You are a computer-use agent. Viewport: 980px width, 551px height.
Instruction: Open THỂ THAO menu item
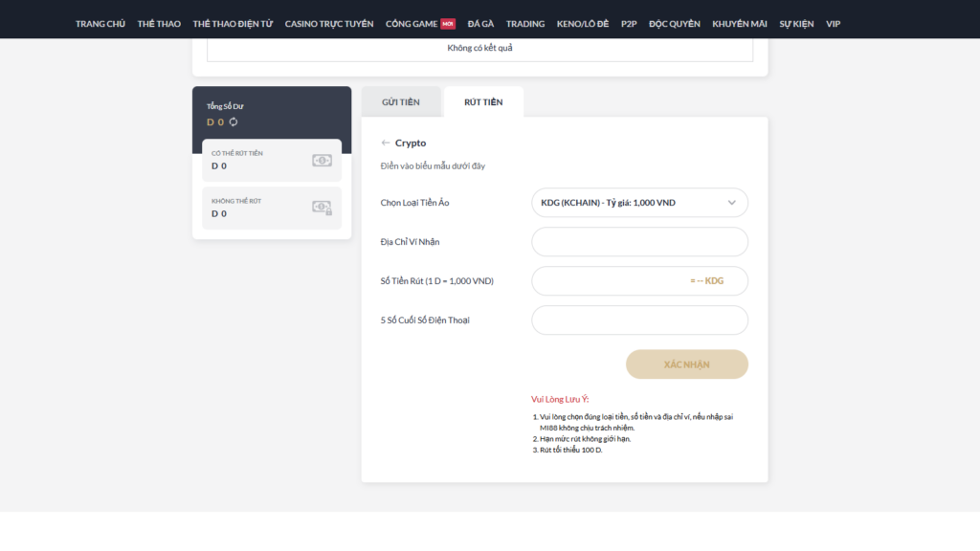click(159, 24)
